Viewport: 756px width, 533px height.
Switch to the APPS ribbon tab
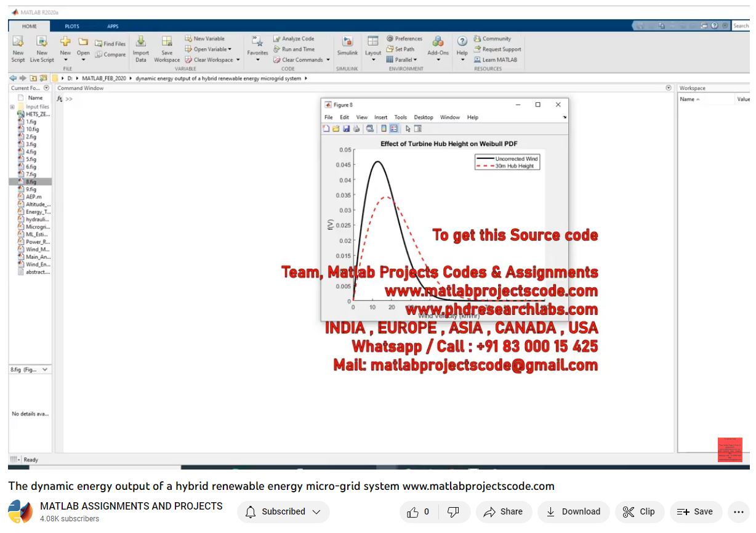[113, 26]
